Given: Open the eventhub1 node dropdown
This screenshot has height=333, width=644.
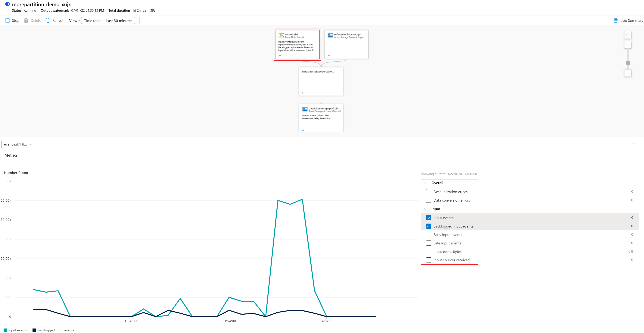Looking at the screenshot, I should pyautogui.click(x=18, y=144).
